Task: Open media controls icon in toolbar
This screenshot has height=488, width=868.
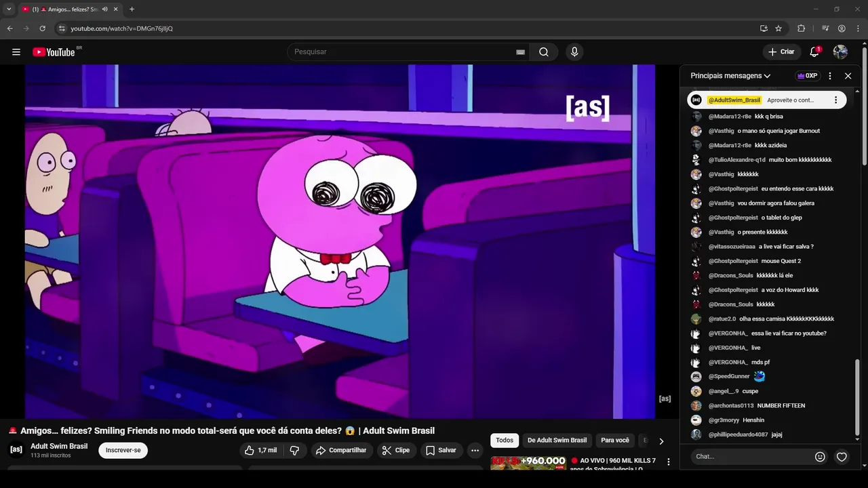Action: pos(825,28)
